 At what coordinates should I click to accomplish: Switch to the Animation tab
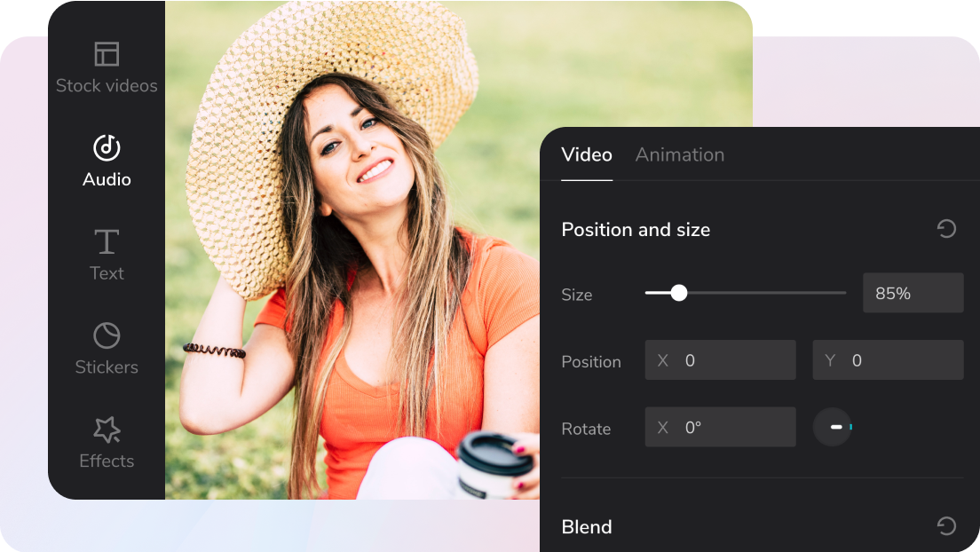(x=680, y=154)
